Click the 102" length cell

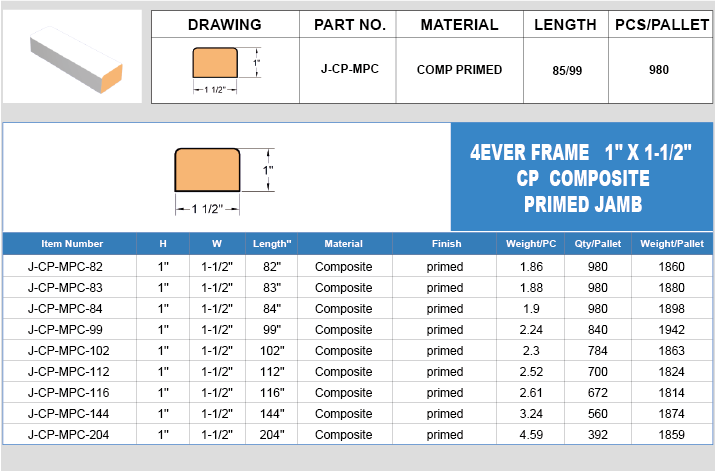272,351
